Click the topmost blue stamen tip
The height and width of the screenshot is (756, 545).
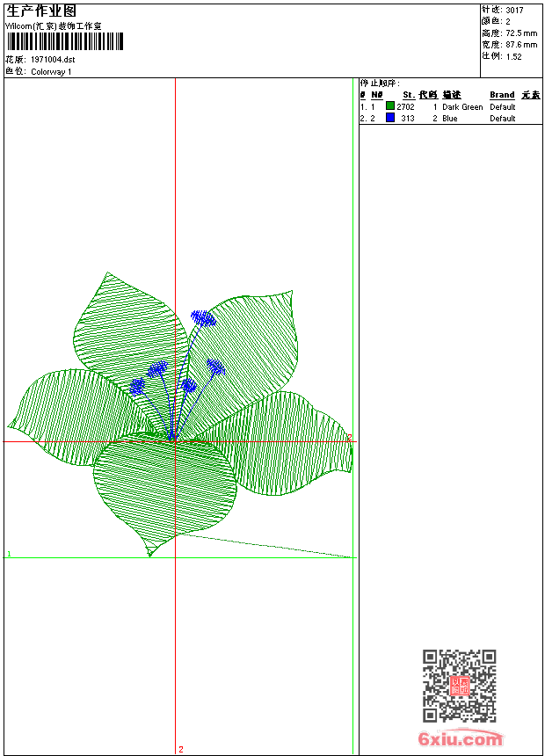click(203, 317)
